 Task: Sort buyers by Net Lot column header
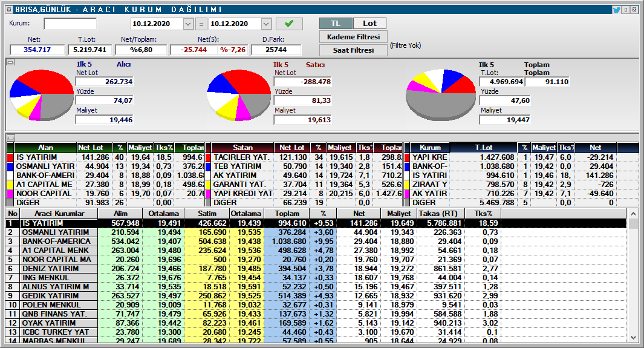[x=96, y=148]
